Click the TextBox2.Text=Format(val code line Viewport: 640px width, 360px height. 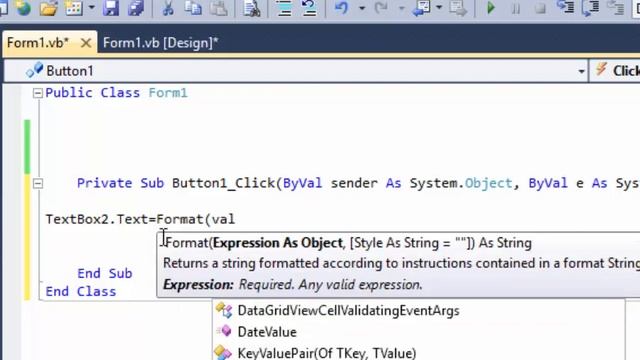tap(140, 219)
